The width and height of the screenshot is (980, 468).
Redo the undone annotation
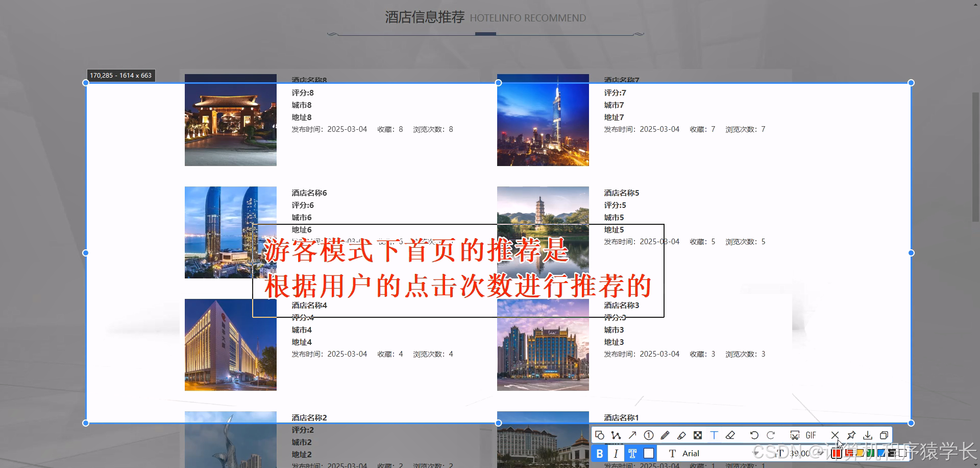click(x=771, y=435)
